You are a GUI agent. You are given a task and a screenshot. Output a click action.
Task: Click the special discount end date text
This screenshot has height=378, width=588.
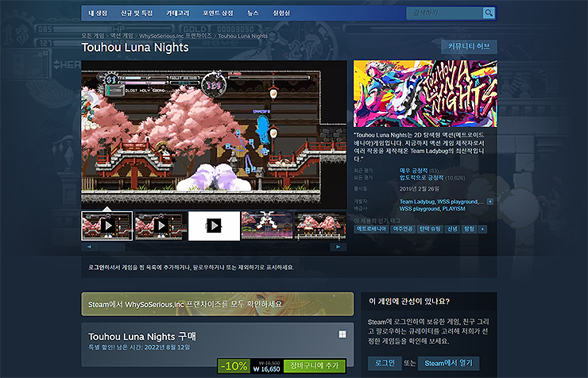click(139, 347)
